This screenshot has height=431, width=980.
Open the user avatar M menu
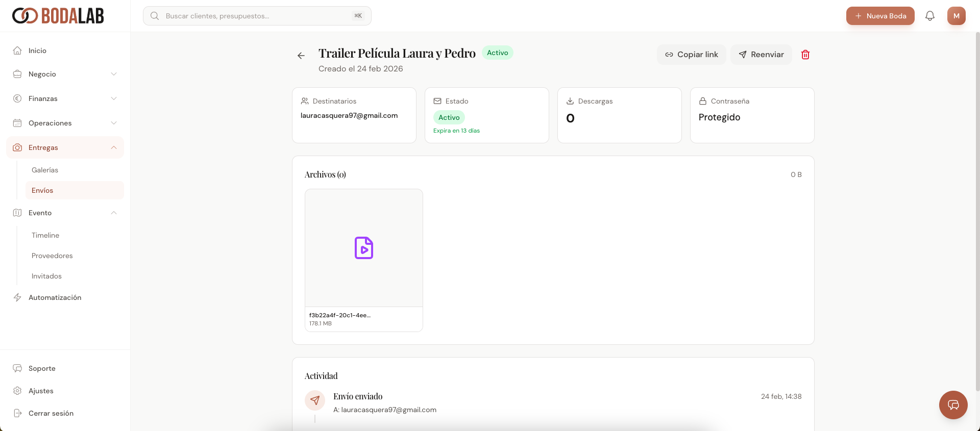tap(956, 16)
